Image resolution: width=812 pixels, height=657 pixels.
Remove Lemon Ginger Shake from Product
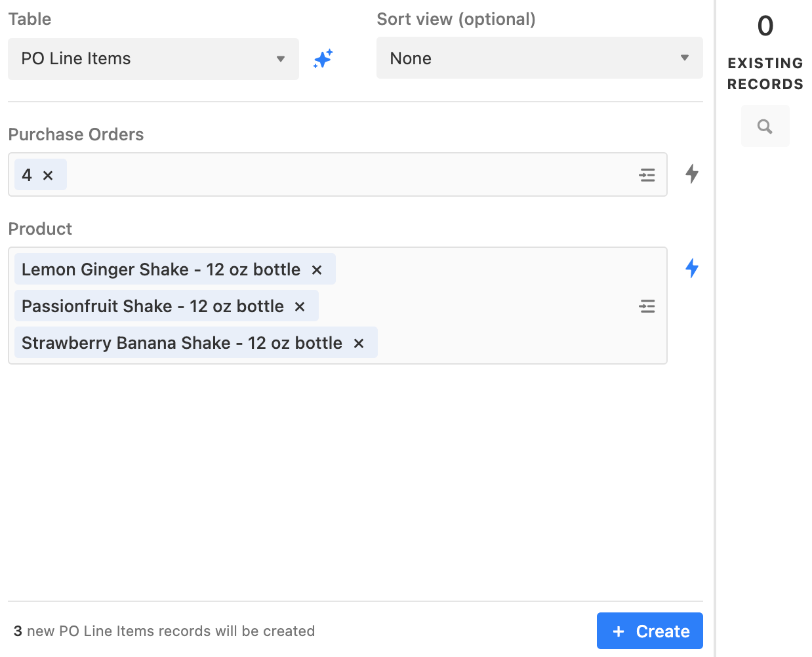317,270
